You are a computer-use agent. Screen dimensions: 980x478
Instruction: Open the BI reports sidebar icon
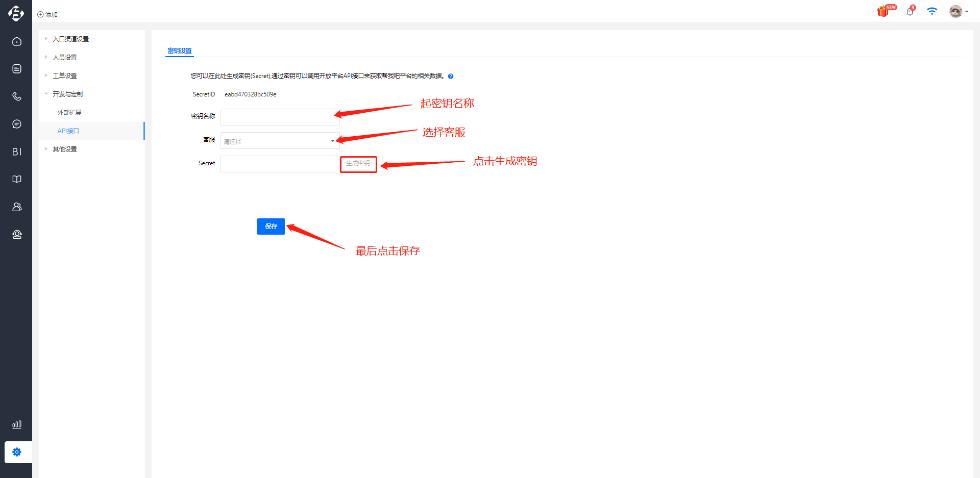pyautogui.click(x=17, y=152)
